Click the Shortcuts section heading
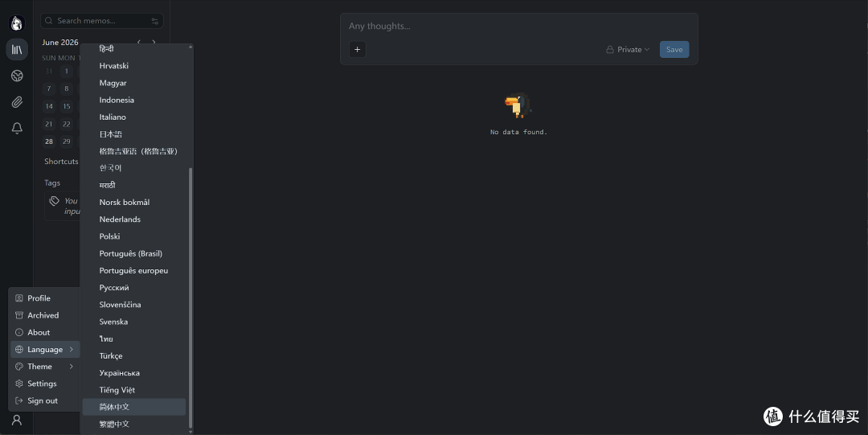 (61, 162)
